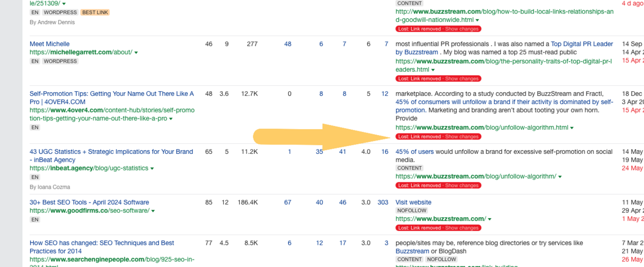Open anchor 45% of consumers will unfollow a brand
The image size is (644, 267).
pyautogui.click(x=504, y=106)
